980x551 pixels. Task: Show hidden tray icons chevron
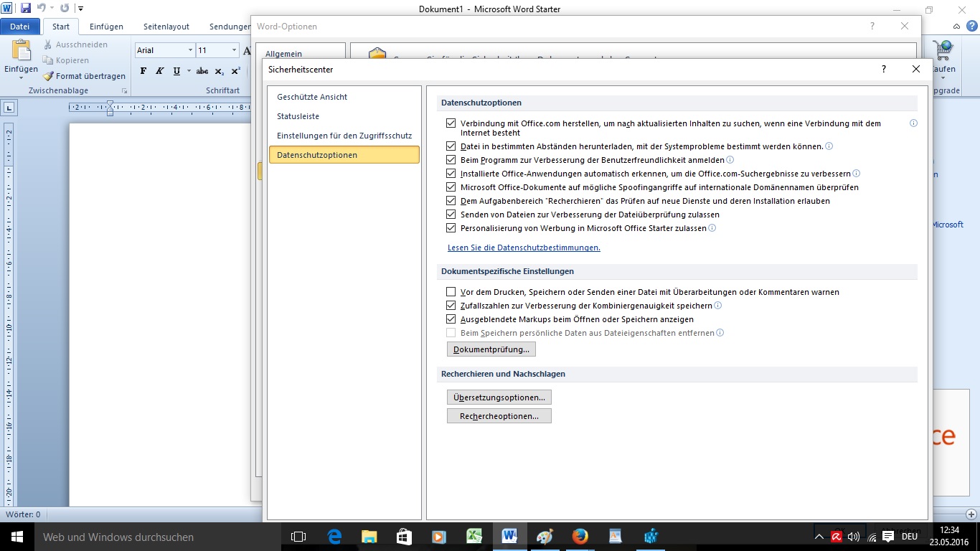[820, 537]
